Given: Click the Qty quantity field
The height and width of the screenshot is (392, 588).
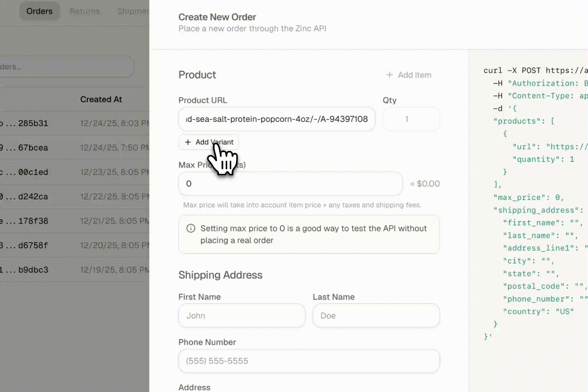Looking at the screenshot, I should click(x=411, y=119).
